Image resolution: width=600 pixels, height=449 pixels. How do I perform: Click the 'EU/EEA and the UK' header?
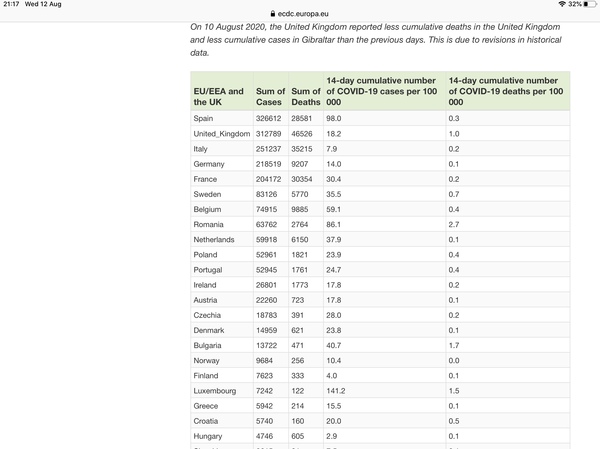[222, 91]
